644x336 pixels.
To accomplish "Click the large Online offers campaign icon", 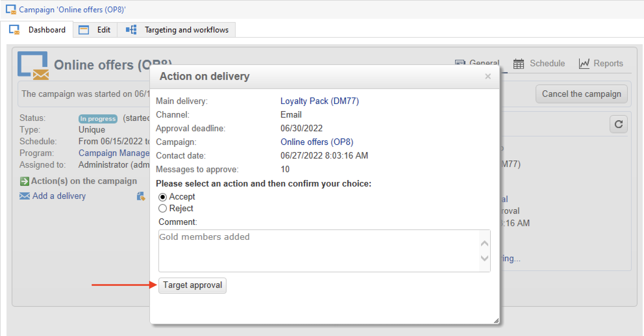I will (x=33, y=65).
